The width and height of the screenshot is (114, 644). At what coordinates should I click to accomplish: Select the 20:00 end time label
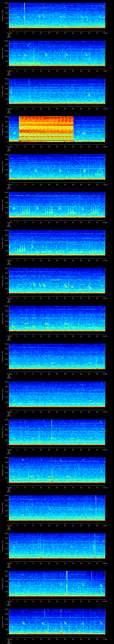(105, 223)
